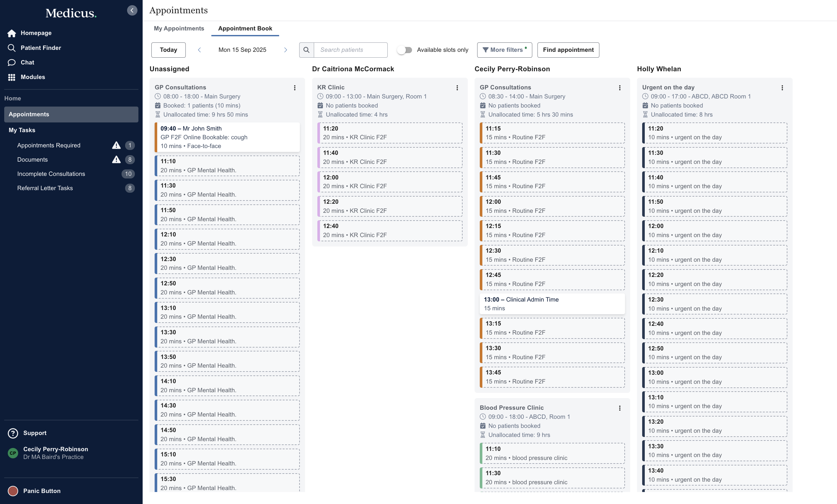
Task: Click the Documents warning triangle
Action: pyautogui.click(x=116, y=159)
